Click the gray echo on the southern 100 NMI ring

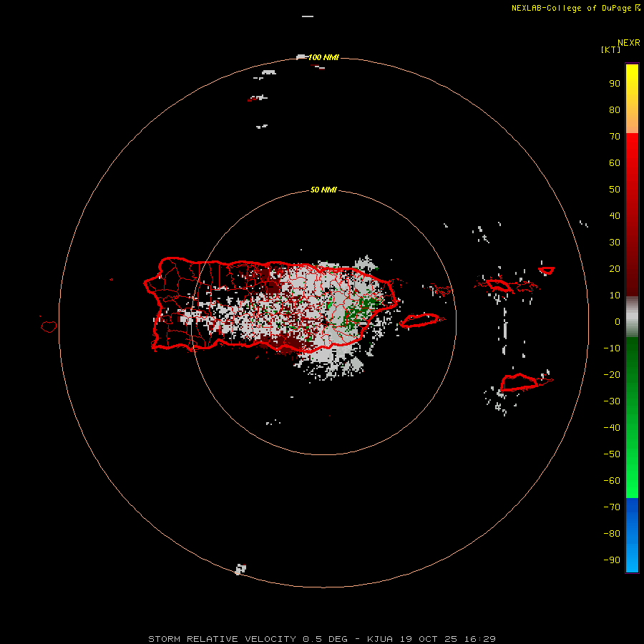pyautogui.click(x=240, y=570)
